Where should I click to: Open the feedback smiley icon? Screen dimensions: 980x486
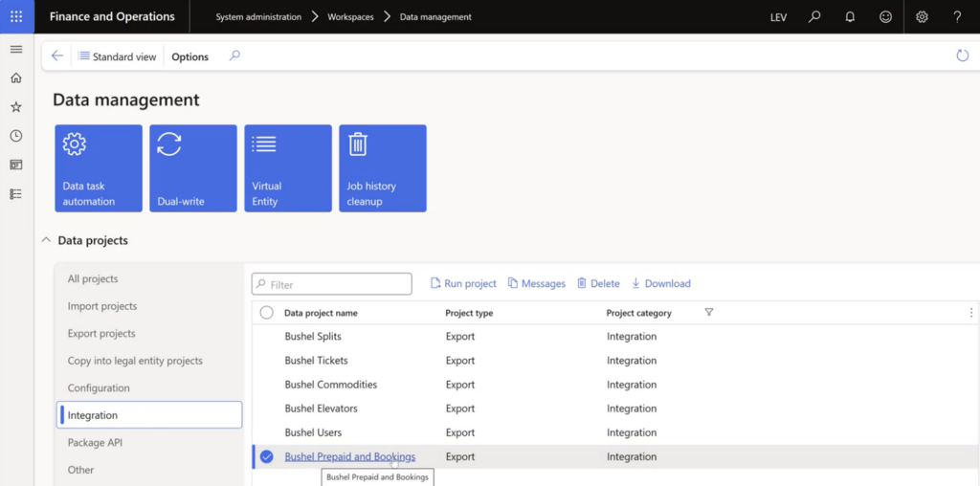pyautogui.click(x=885, y=17)
